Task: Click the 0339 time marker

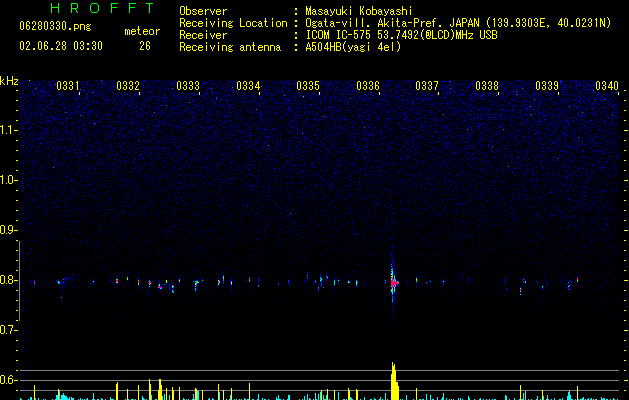Action: pyautogui.click(x=547, y=86)
